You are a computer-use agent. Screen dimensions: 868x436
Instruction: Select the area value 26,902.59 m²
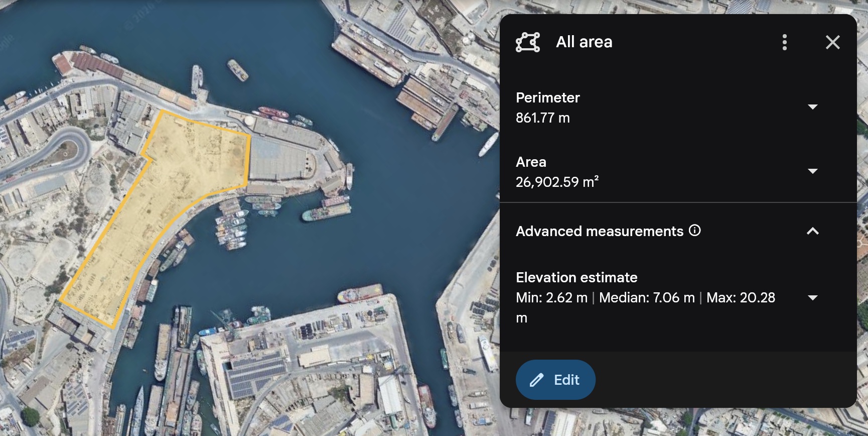tap(557, 182)
